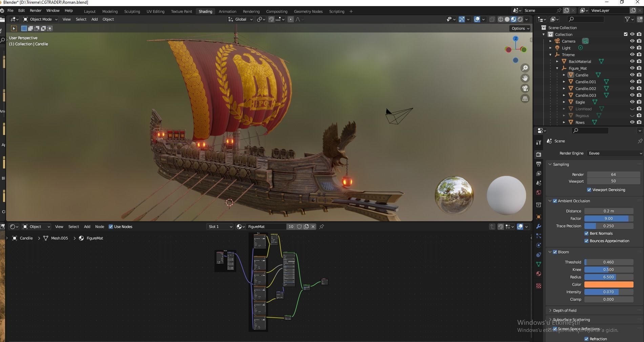Toggle Use Nodes checkbox
Image resolution: width=644 pixels, height=342 pixels.
(x=111, y=227)
